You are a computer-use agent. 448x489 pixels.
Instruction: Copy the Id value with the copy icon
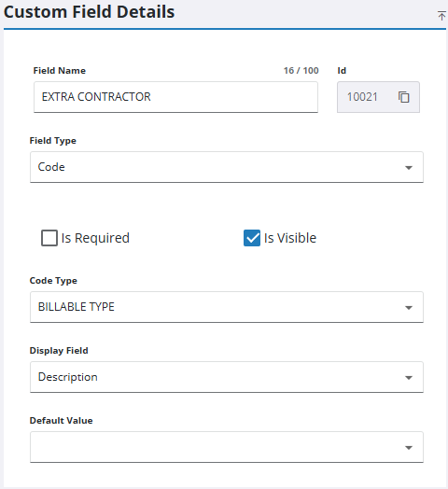pyautogui.click(x=403, y=97)
